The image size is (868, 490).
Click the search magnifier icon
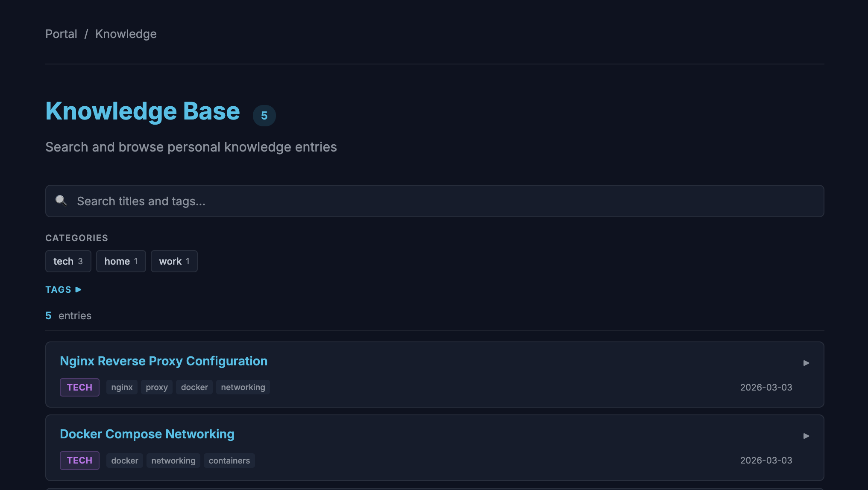coord(61,201)
